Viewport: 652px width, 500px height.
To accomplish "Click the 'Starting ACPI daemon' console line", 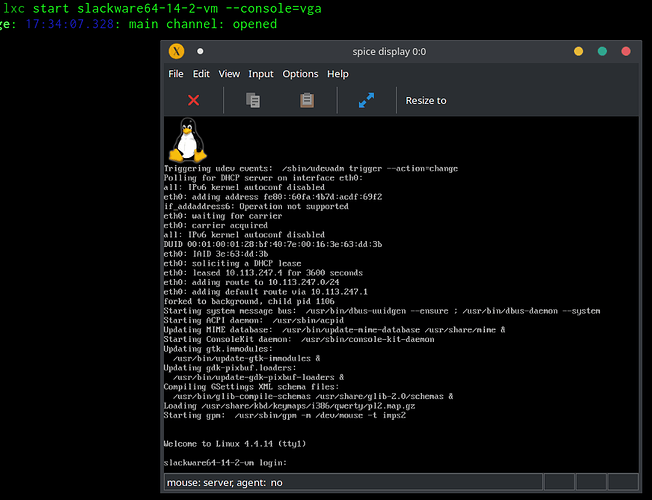I will [x=254, y=320].
